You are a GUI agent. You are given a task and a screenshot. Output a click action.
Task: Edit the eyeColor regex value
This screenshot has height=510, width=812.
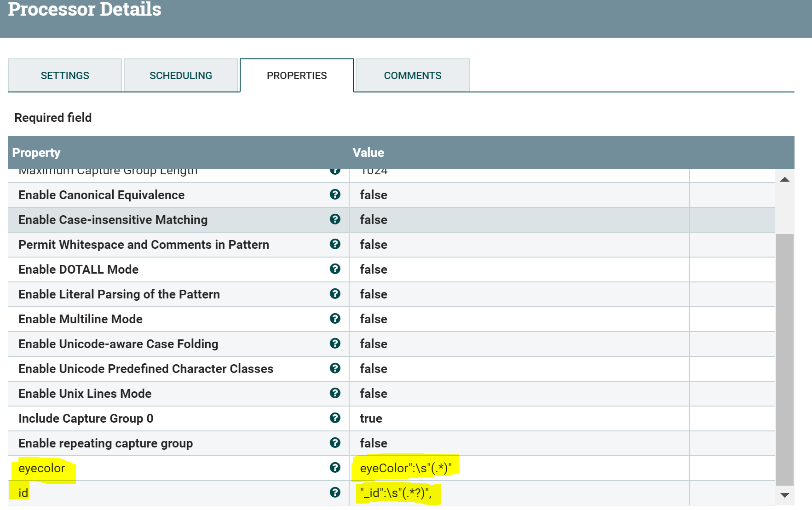point(407,468)
